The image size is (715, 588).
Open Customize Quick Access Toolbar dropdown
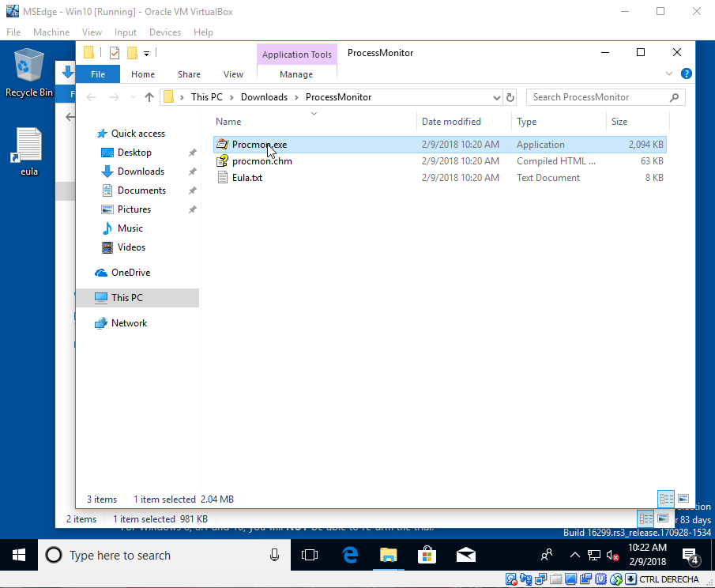coord(146,53)
